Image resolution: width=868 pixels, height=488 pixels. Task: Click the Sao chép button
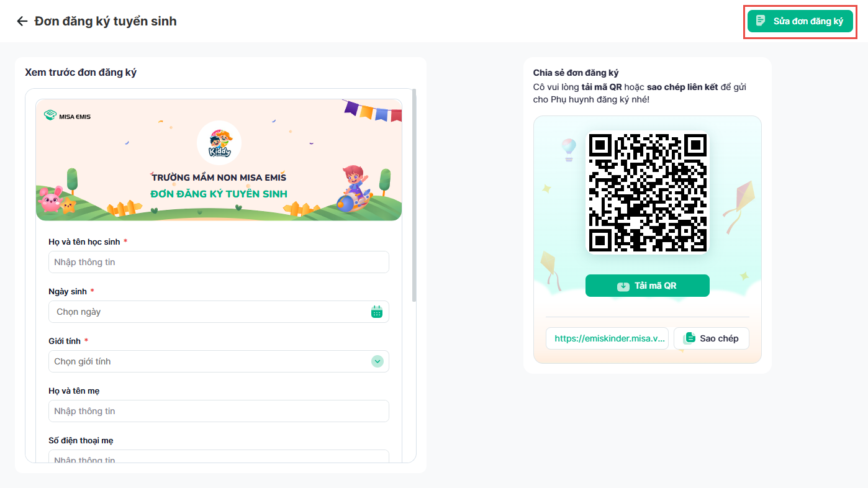tap(712, 338)
